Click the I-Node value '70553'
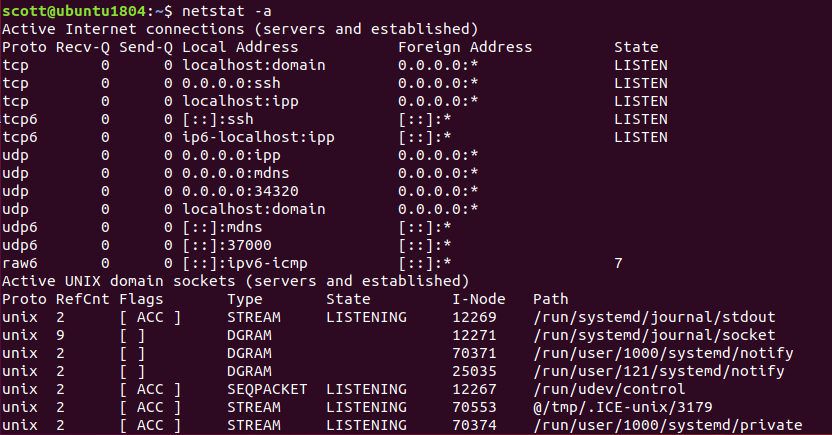This screenshot has width=832, height=435. [474, 407]
